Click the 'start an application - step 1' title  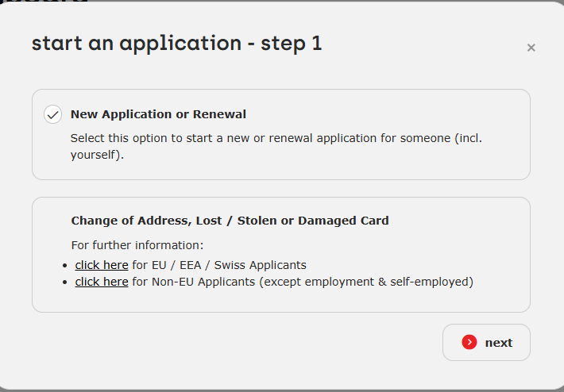pos(176,43)
